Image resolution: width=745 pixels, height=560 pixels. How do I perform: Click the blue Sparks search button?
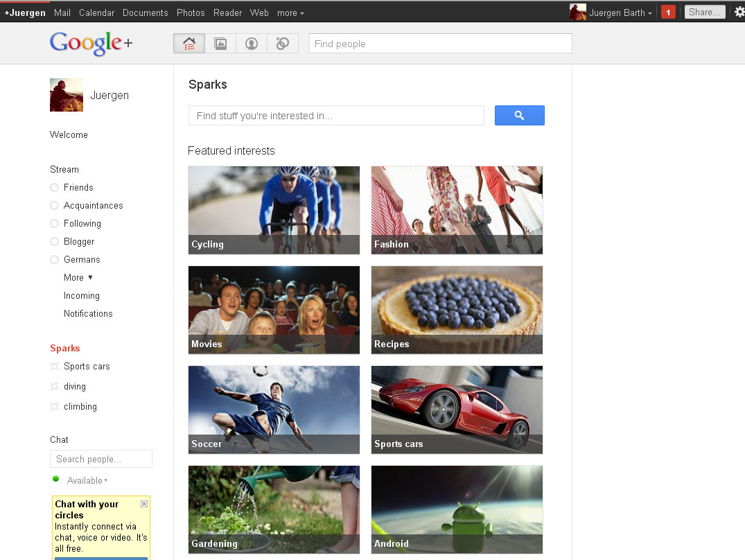pyautogui.click(x=519, y=116)
